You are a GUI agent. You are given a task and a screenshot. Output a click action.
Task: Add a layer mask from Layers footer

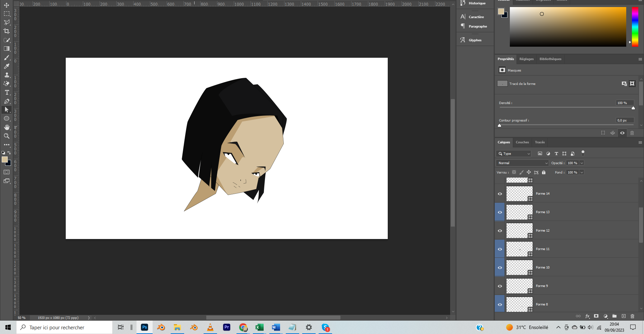tap(596, 316)
